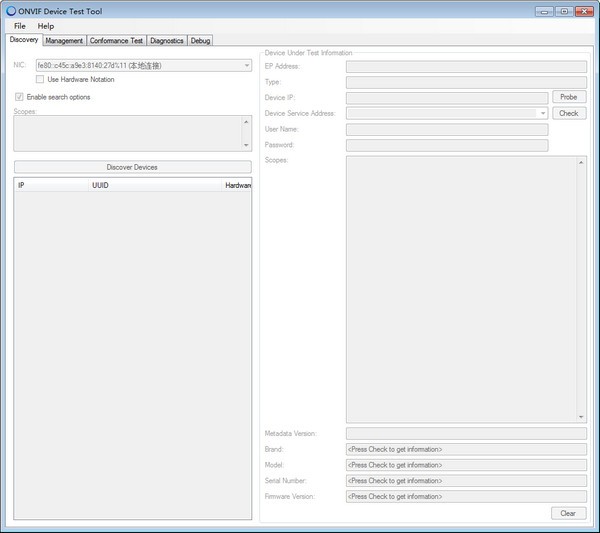Click the ONVIF app icon in title bar
This screenshot has height=533, width=600.
click(11, 11)
